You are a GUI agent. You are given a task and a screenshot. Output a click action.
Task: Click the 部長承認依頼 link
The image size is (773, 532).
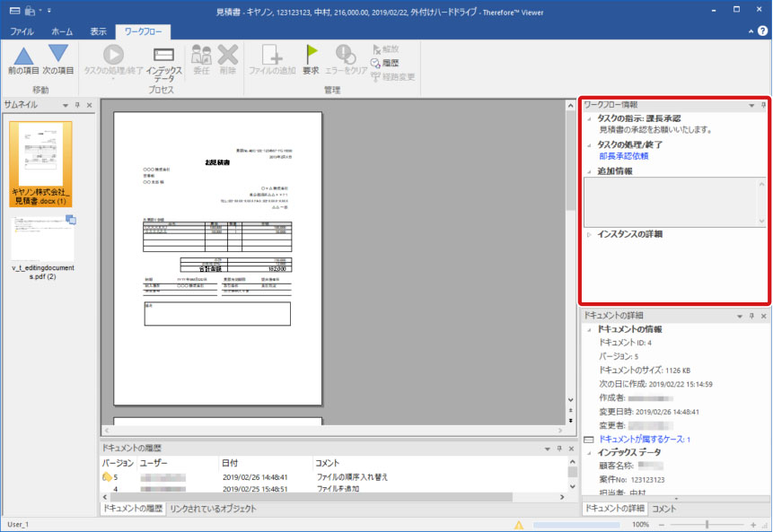point(623,156)
